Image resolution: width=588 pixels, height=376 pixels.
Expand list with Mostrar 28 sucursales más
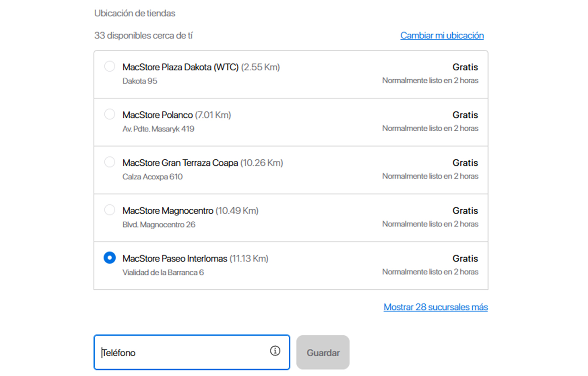[x=435, y=307]
